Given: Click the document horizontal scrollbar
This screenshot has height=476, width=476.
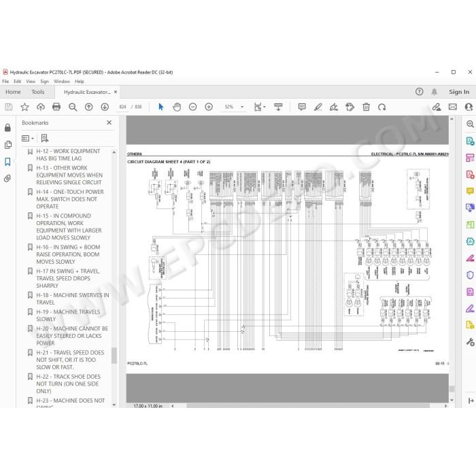Looking at the screenshot, I should 308,406.
